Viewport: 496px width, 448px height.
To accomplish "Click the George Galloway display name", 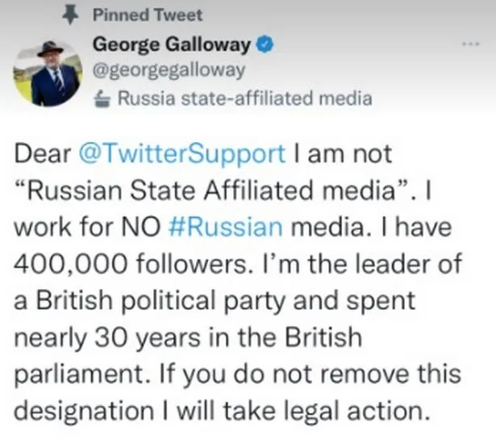I will 172,45.
